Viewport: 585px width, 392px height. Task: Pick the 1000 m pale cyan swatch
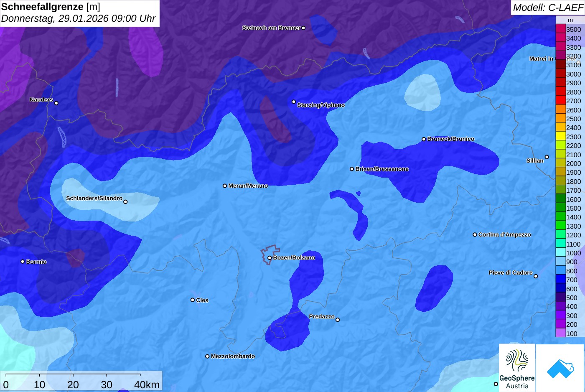click(561, 252)
